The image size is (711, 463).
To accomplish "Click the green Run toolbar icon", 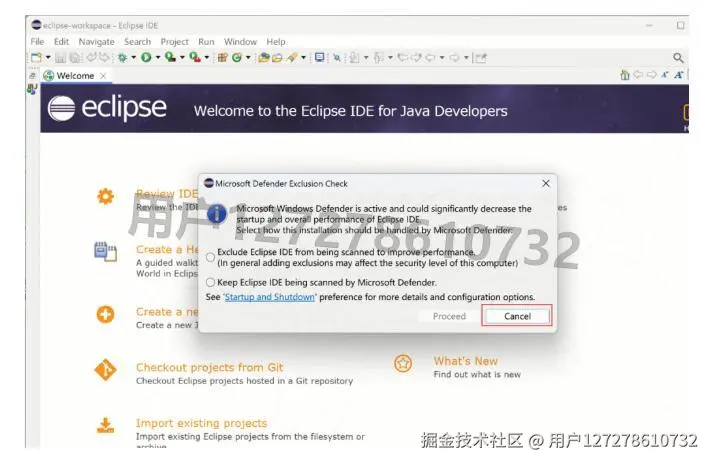I will click(146, 58).
